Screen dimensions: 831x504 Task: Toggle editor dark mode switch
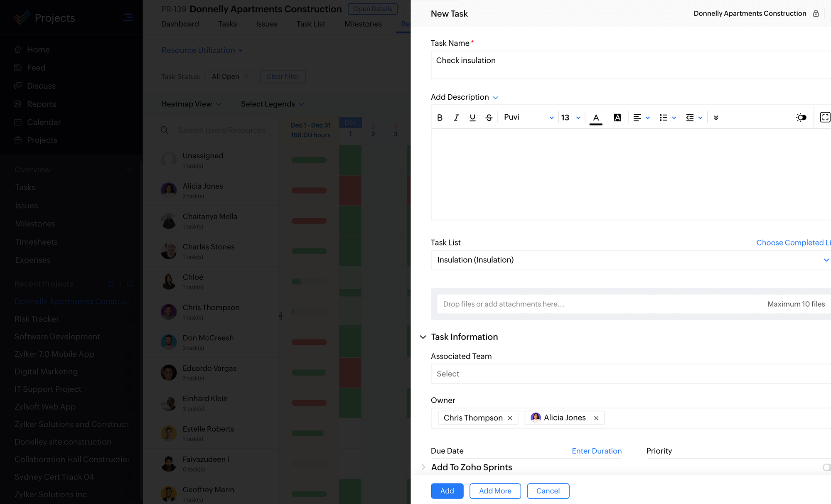pyautogui.click(x=801, y=118)
